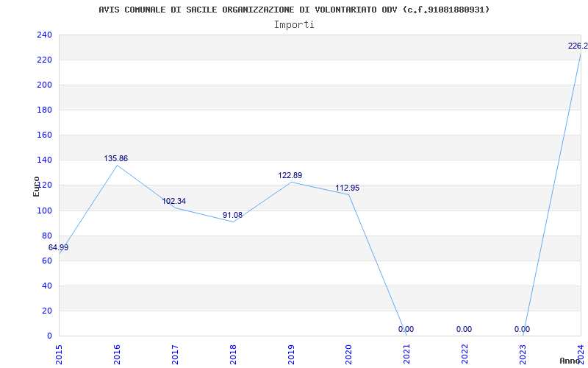Click the 226.2 data label for 2024

[x=578, y=46]
